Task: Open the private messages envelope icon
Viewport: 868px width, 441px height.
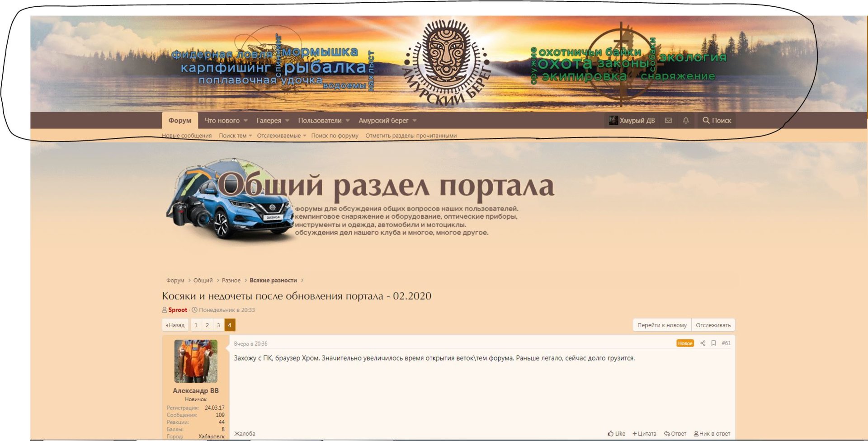Action: tap(668, 121)
